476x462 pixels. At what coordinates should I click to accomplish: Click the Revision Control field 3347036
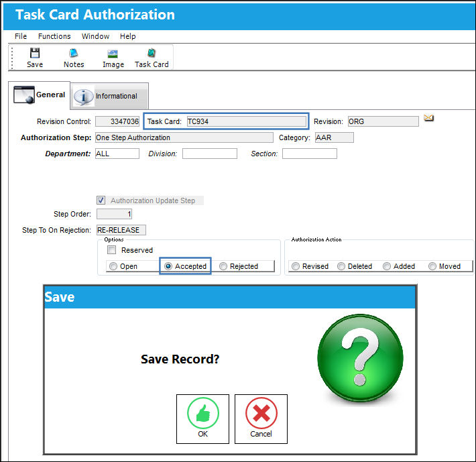(117, 121)
